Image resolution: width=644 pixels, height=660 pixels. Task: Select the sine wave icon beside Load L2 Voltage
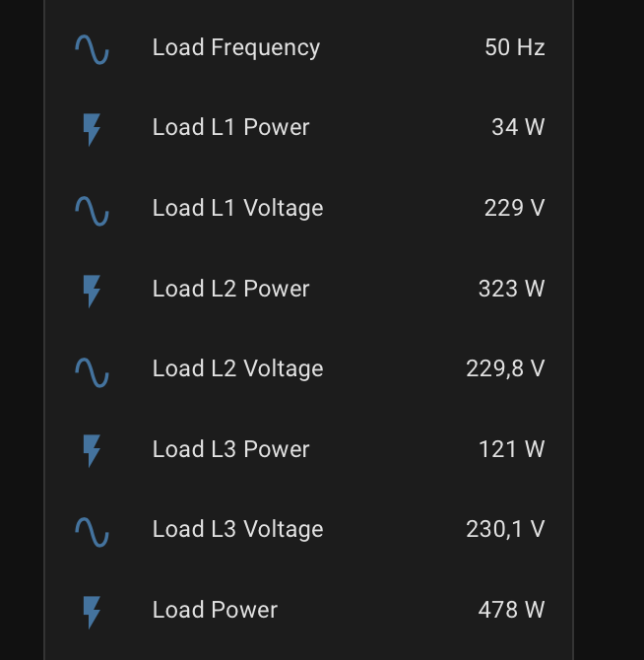coord(93,372)
